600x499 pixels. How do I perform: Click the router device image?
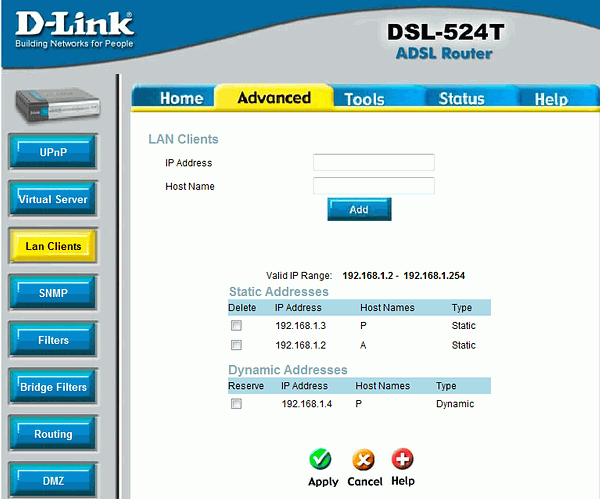[x=57, y=104]
